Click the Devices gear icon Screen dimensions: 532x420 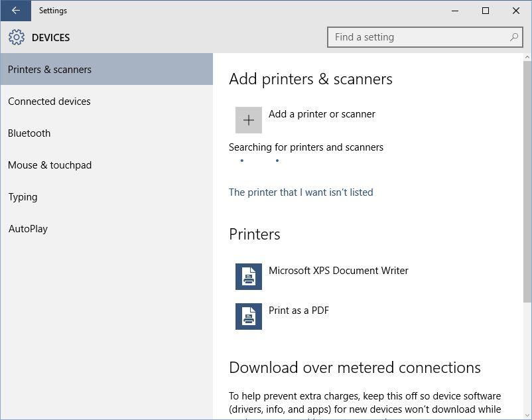(x=17, y=37)
